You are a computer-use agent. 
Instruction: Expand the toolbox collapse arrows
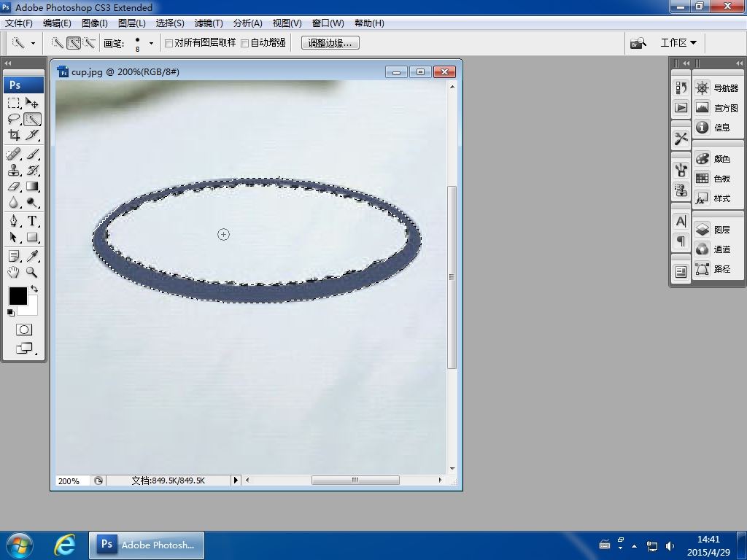[x=7, y=63]
